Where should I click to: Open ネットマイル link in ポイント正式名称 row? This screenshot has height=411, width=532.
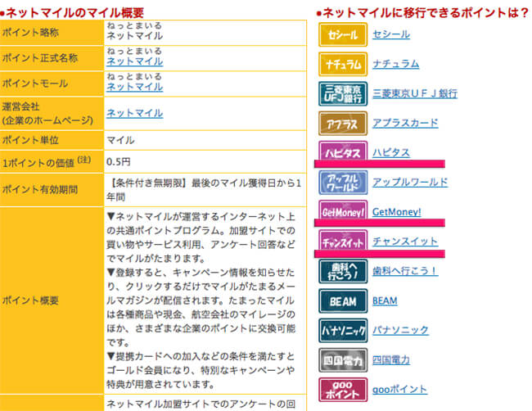pos(135,61)
